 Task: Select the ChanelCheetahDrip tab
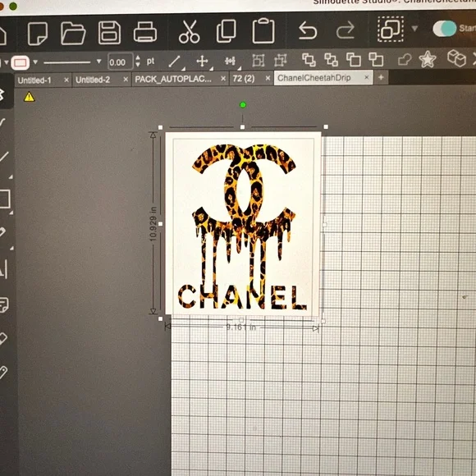pos(314,78)
